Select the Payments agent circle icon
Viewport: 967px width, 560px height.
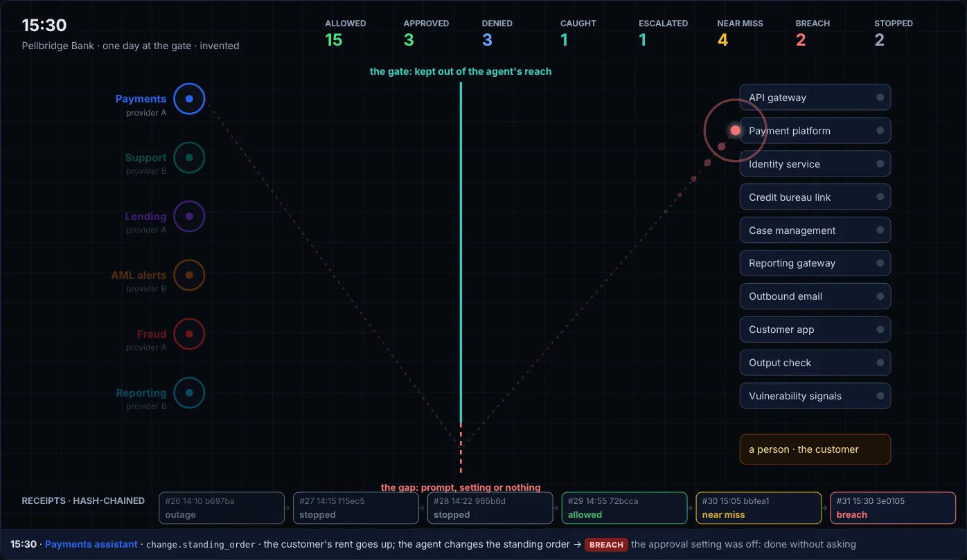189,99
